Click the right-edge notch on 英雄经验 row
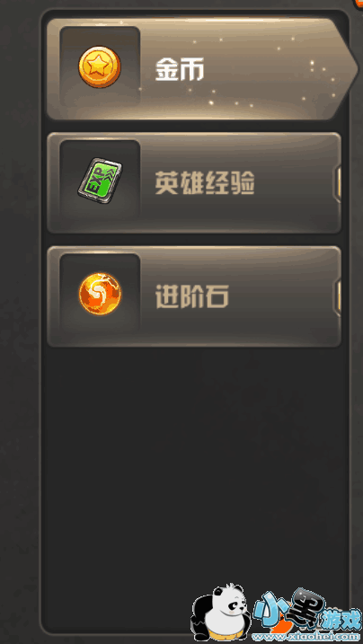Screen dimensions: 363x644 (x=339, y=184)
